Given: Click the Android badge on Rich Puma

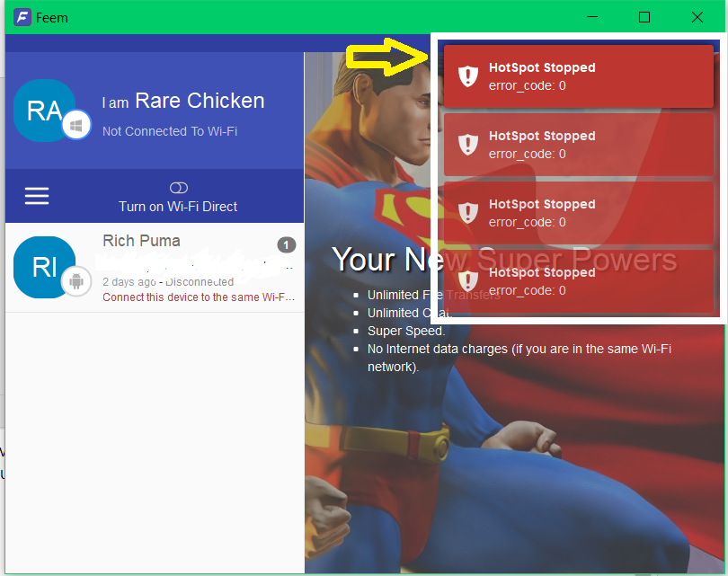Looking at the screenshot, I should [76, 280].
